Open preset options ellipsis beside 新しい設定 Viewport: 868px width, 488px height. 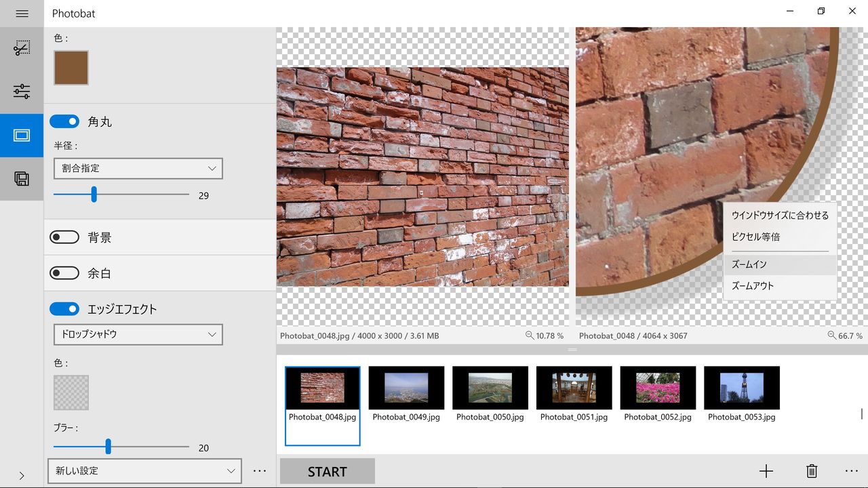tap(260, 471)
